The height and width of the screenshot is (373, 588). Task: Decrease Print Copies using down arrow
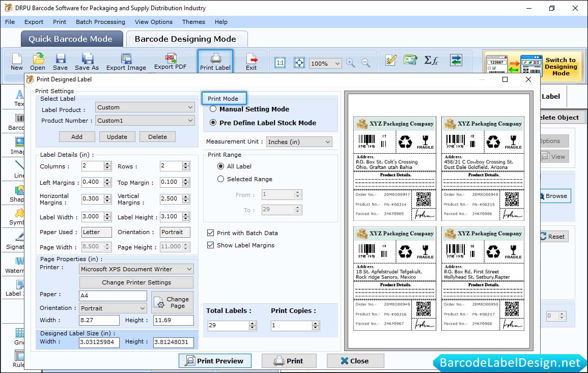tap(316, 328)
